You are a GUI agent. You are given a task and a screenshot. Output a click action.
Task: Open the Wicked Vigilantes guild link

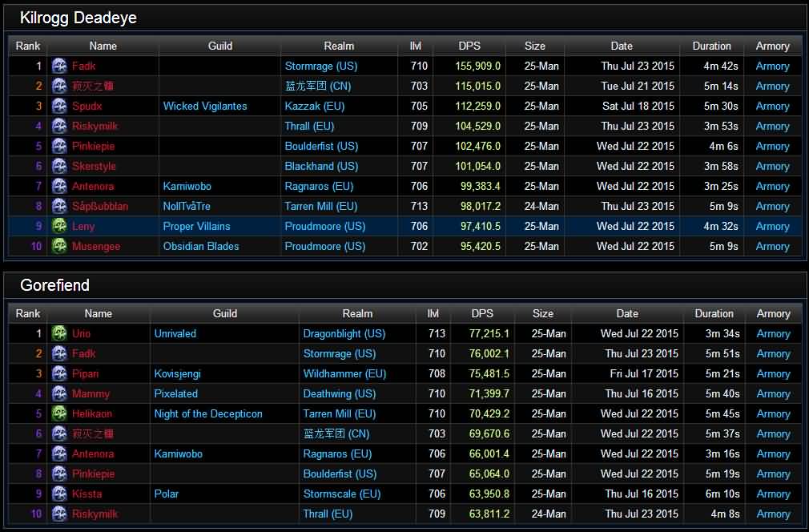(x=205, y=107)
